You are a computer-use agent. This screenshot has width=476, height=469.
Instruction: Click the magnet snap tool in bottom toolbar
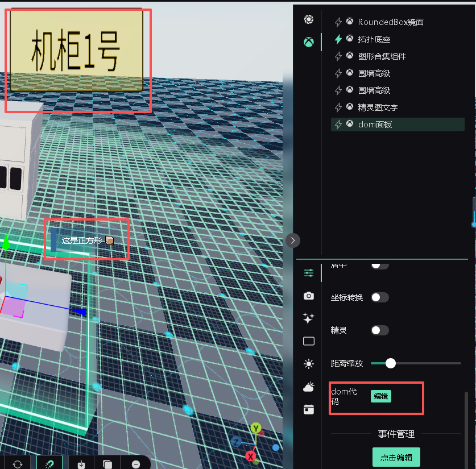click(49, 464)
